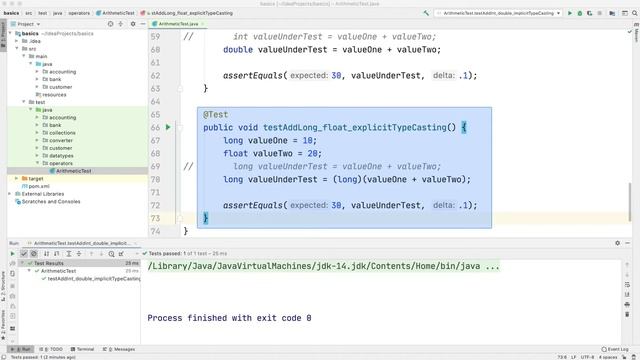This screenshot has width=640, height=360.
Task: Click the ArithmeticTest breadcrumb
Action: pos(115,13)
